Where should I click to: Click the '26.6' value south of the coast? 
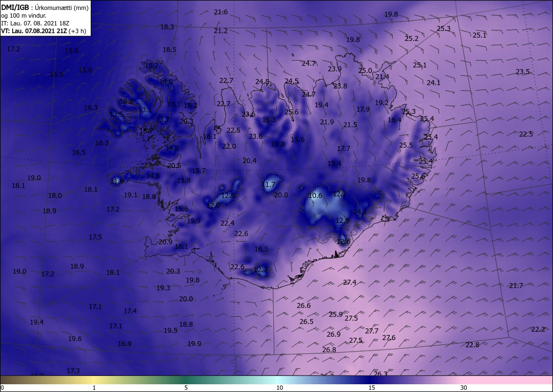tap(304, 305)
